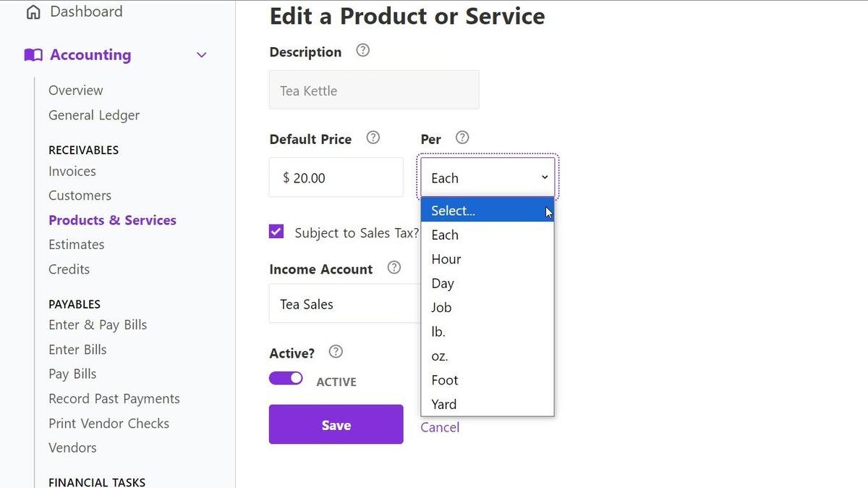
Task: Click the Cancel link
Action: click(440, 427)
